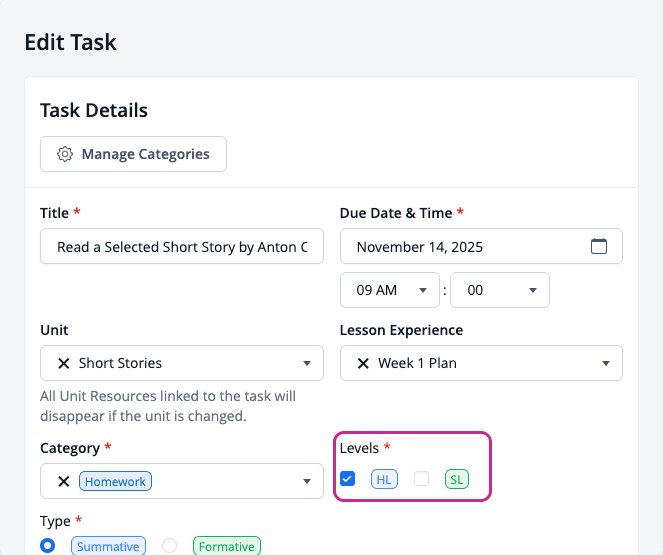Uncheck the HL level checkbox

coord(348,479)
